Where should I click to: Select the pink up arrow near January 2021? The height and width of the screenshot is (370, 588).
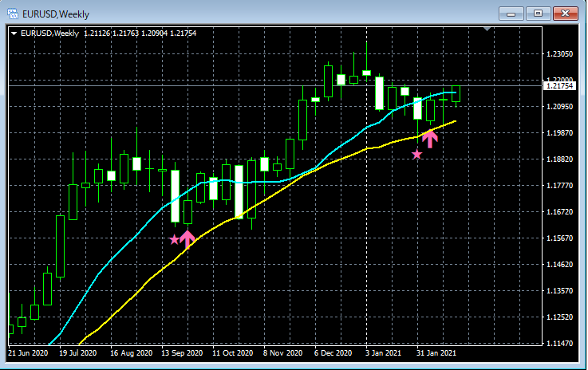(x=430, y=139)
